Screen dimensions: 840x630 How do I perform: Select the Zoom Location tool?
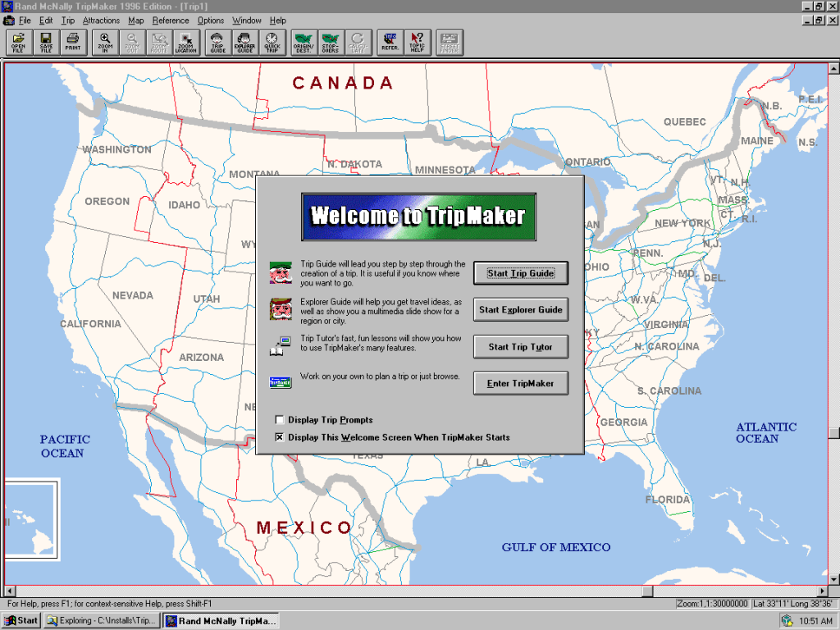point(186,43)
